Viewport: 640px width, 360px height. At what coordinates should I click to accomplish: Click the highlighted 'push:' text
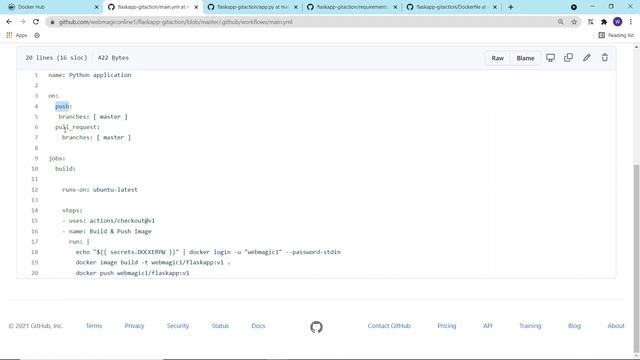tap(63, 106)
